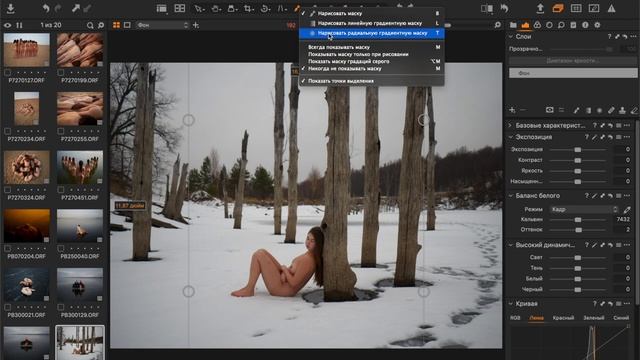The width and height of the screenshot is (640, 360).
Task: Toggle the browser view icon in toolbar
Action: tap(162, 9)
